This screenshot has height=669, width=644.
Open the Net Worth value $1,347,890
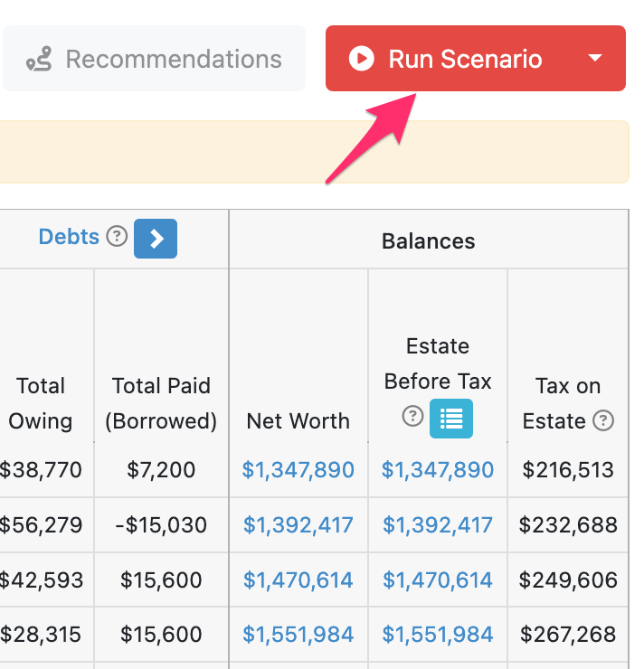(x=298, y=470)
